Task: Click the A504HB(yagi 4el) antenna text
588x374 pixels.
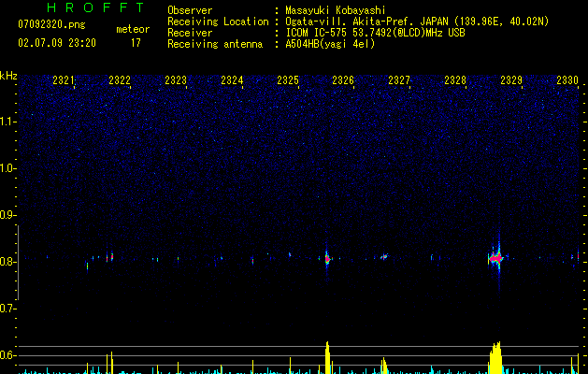Action: tap(330, 44)
